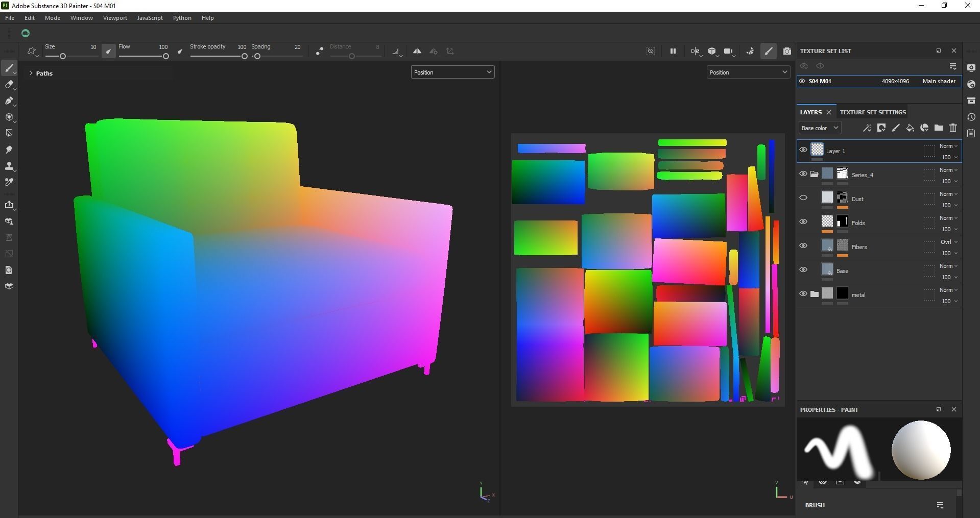The width and height of the screenshot is (980, 518).
Task: Select the Eraser tool
Action: pos(9,85)
